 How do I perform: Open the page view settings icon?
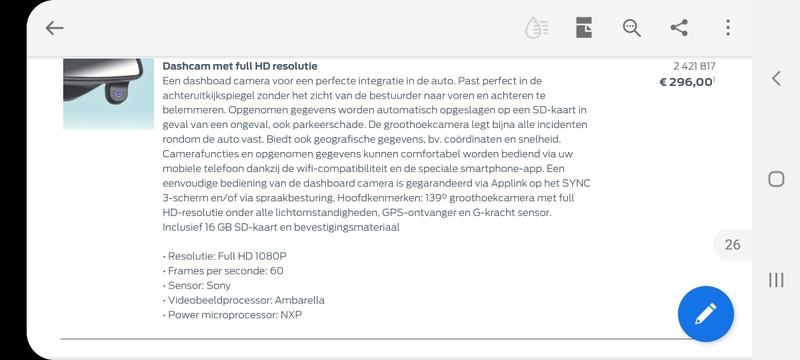pyautogui.click(x=584, y=28)
